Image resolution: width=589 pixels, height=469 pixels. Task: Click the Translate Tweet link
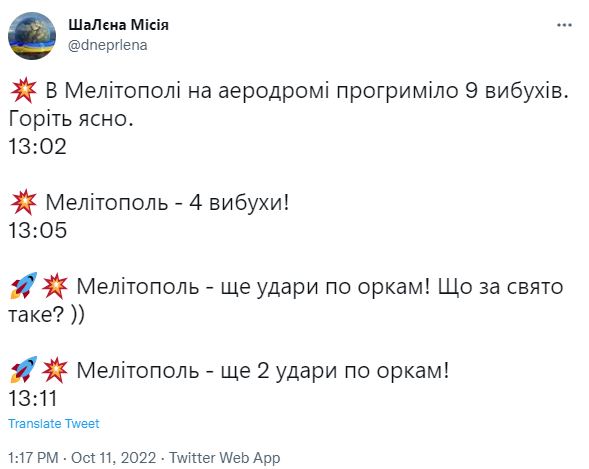tap(54, 424)
